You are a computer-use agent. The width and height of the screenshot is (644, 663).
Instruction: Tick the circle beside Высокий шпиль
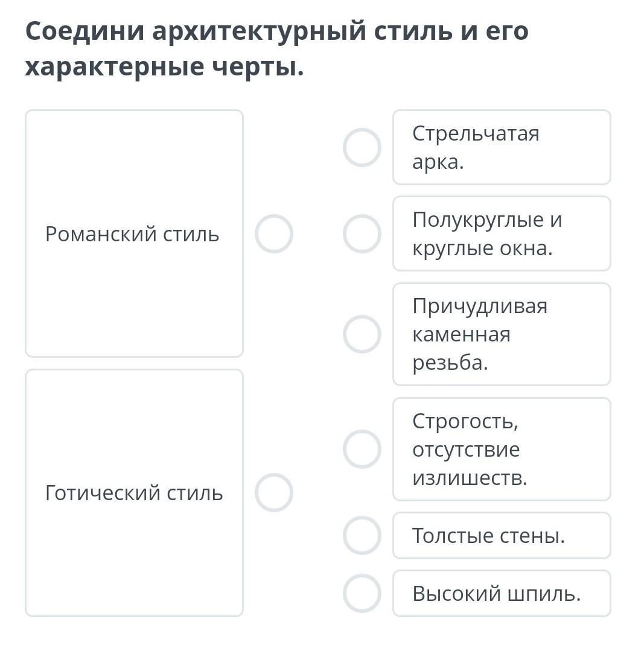click(362, 593)
